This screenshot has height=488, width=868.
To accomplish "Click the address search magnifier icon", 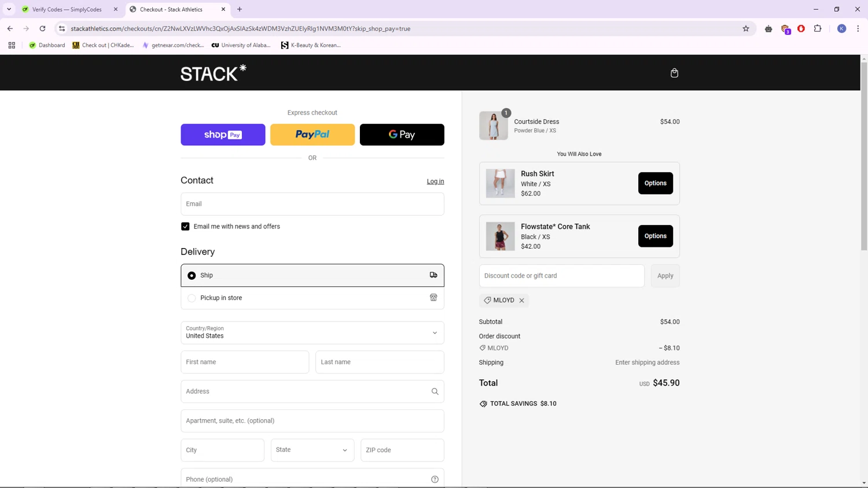I will pos(435,391).
